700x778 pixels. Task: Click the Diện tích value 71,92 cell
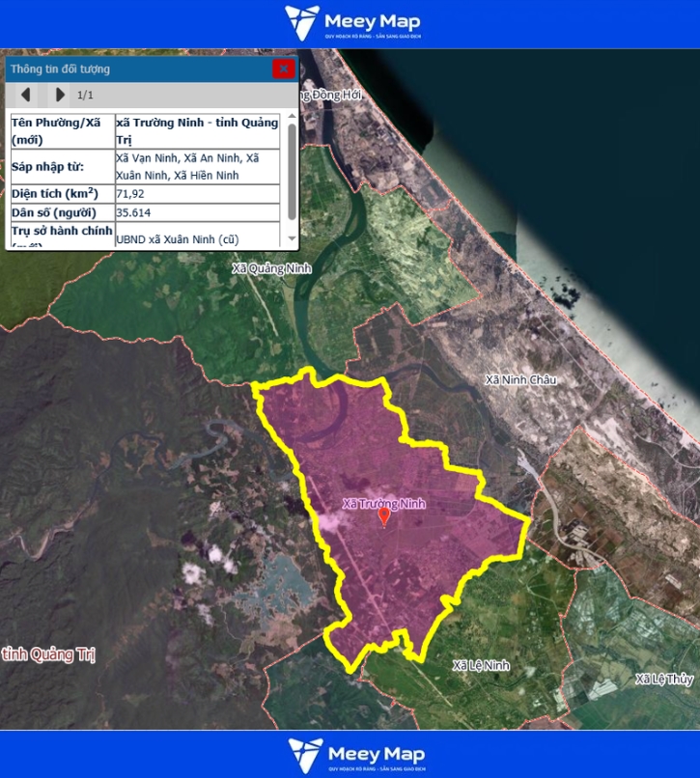click(x=197, y=194)
